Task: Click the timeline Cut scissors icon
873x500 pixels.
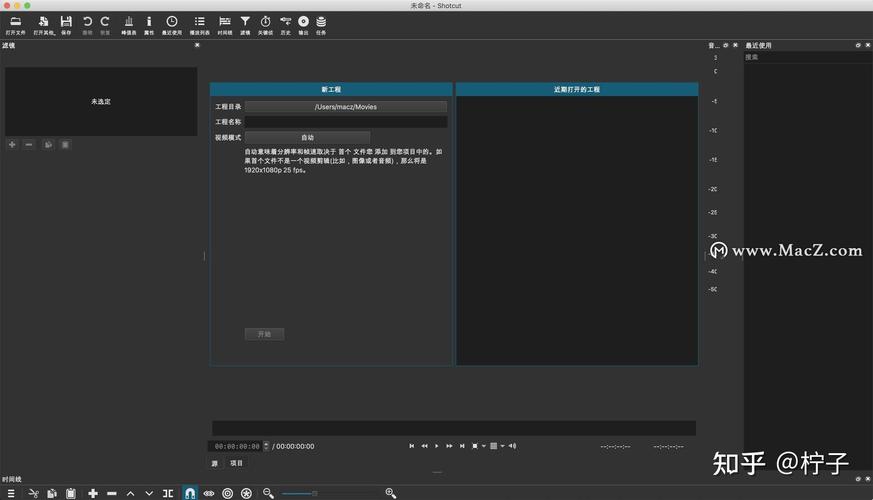Action: tap(33, 493)
